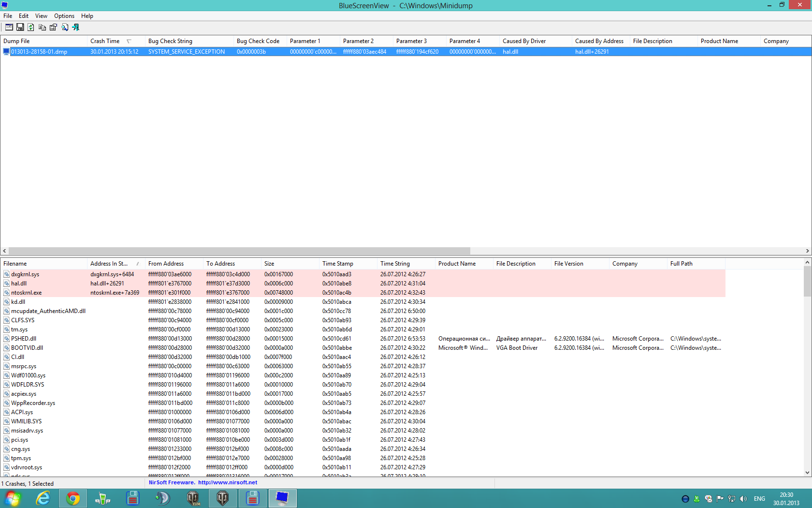Click the Copy Selected Items toolbar icon
Image resolution: width=812 pixels, height=508 pixels.
click(x=42, y=27)
